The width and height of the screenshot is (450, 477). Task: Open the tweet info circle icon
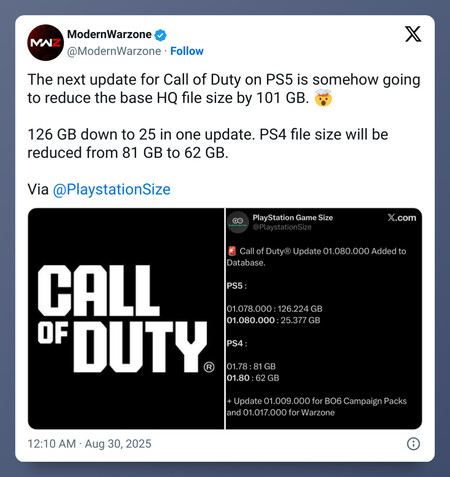click(x=413, y=444)
